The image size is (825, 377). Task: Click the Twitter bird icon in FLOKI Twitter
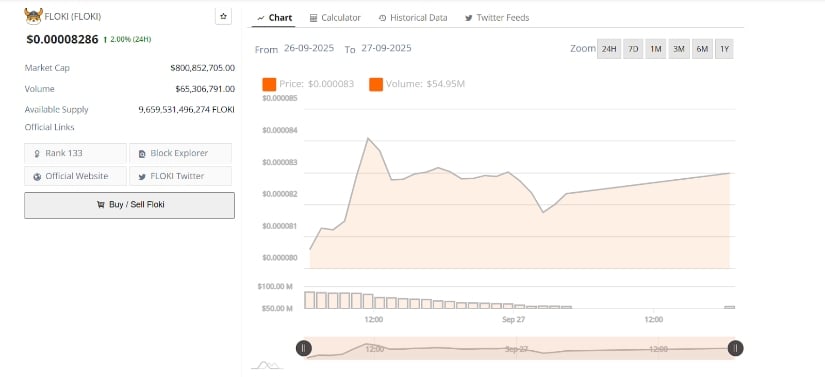click(142, 177)
